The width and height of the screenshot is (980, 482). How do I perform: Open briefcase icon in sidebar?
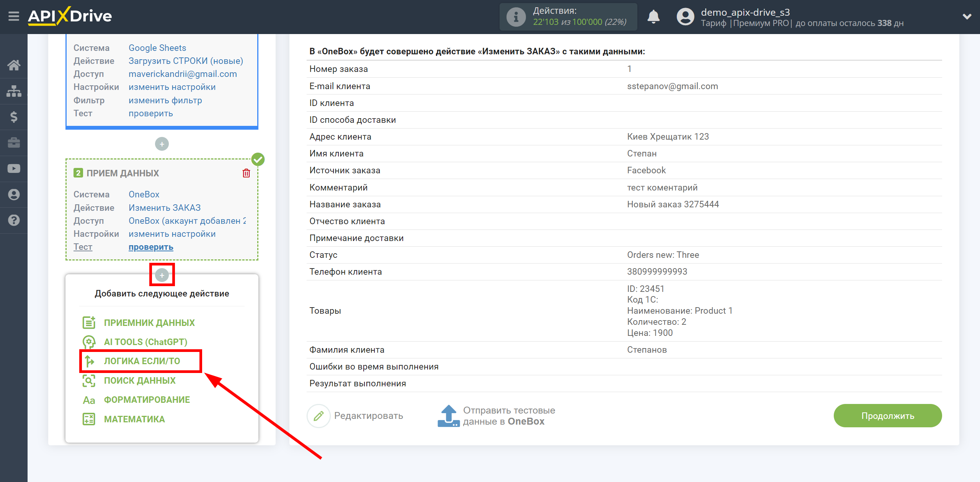click(x=14, y=143)
